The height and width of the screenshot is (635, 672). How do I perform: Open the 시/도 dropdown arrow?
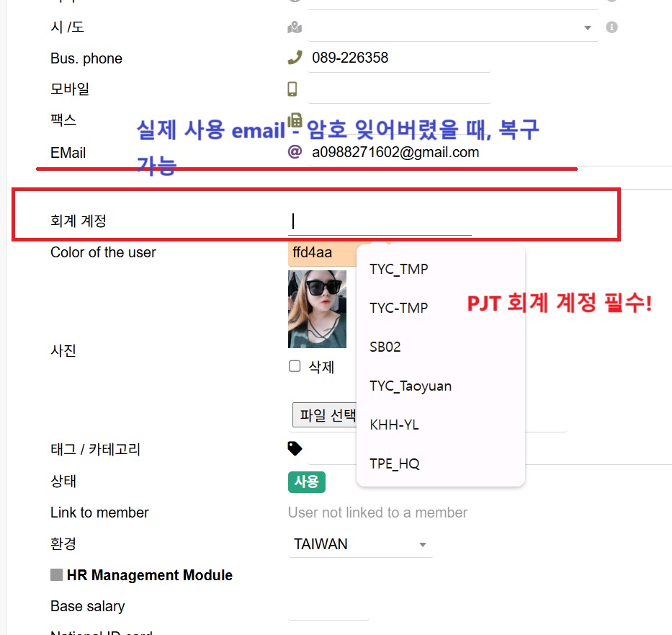(587, 28)
